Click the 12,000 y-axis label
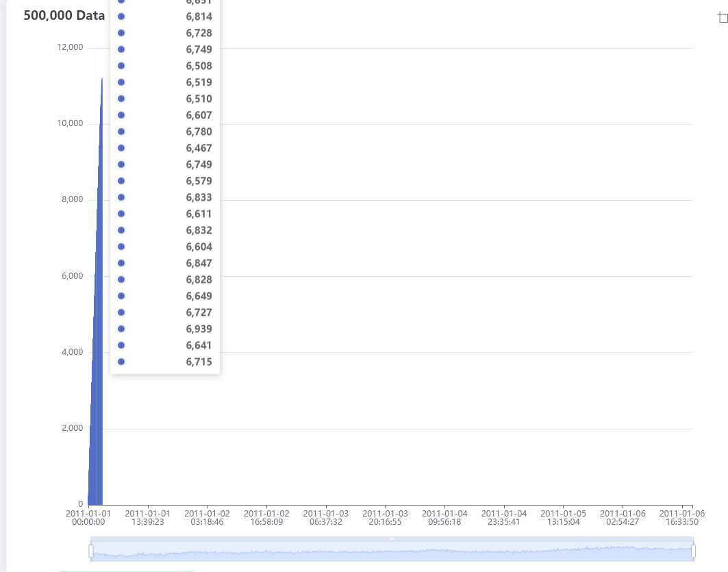This screenshot has height=572, width=728. tap(71, 47)
